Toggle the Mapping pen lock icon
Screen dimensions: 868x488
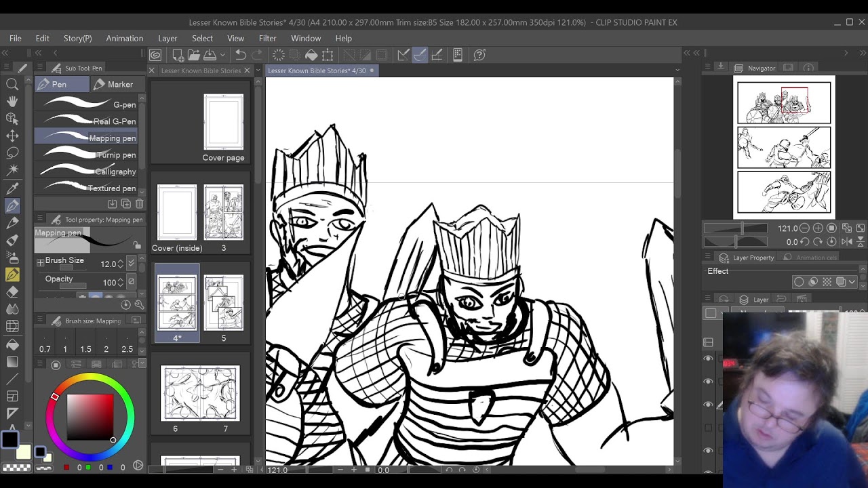click(137, 245)
